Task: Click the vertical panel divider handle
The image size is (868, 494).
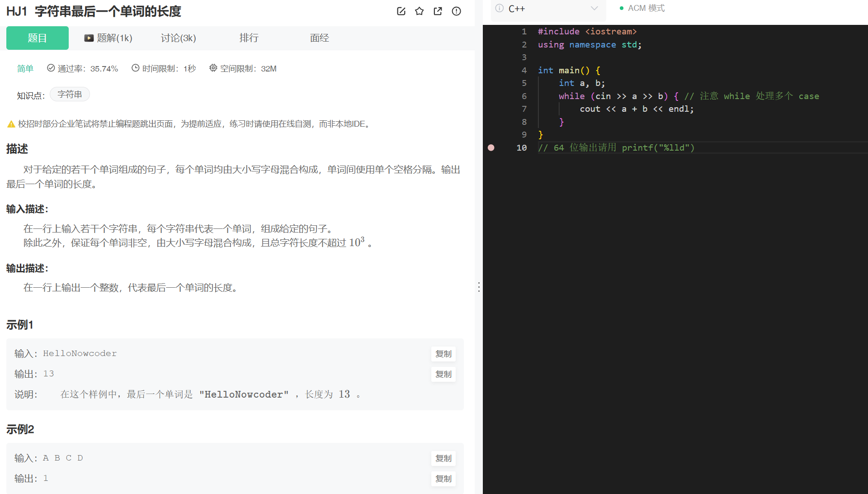Action: point(479,286)
